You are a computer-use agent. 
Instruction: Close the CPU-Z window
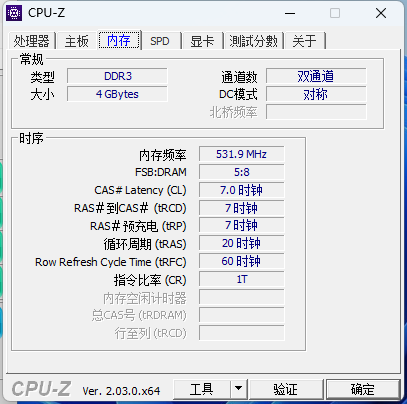click(x=381, y=13)
